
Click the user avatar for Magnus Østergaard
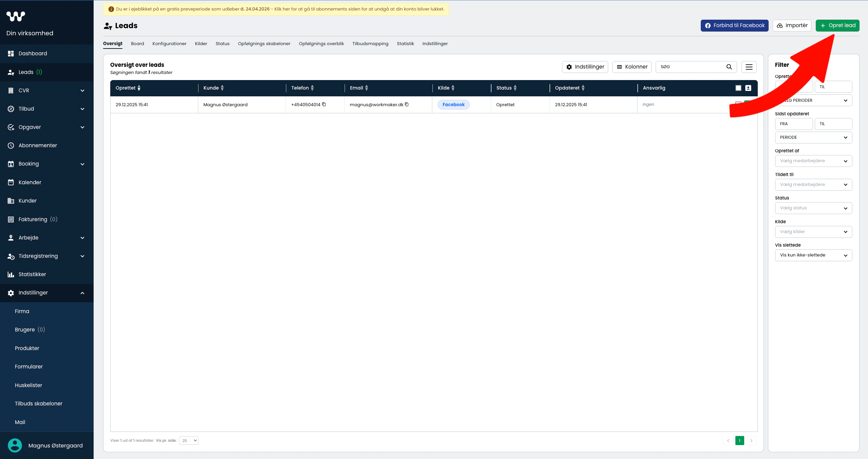pyautogui.click(x=15, y=445)
